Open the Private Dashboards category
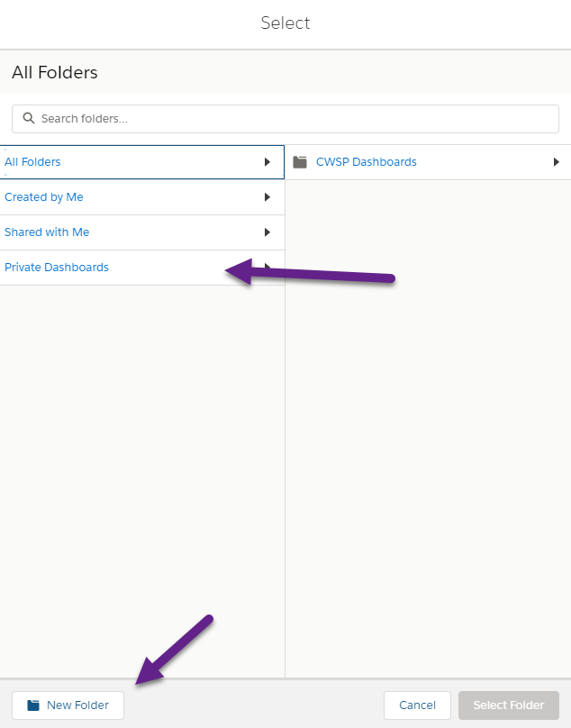Image resolution: width=571 pixels, height=728 pixels. tap(142, 268)
